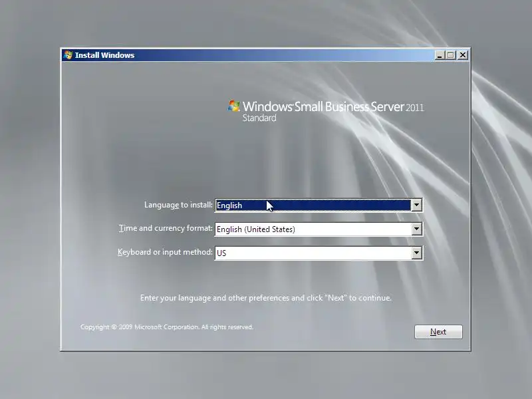This screenshot has height=399, width=532.
Task: Open the Keyboard or input method dropdown arrow
Action: point(417,253)
